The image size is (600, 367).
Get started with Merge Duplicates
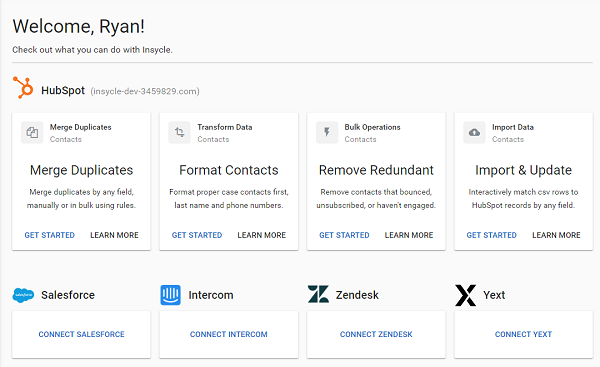[x=50, y=235]
